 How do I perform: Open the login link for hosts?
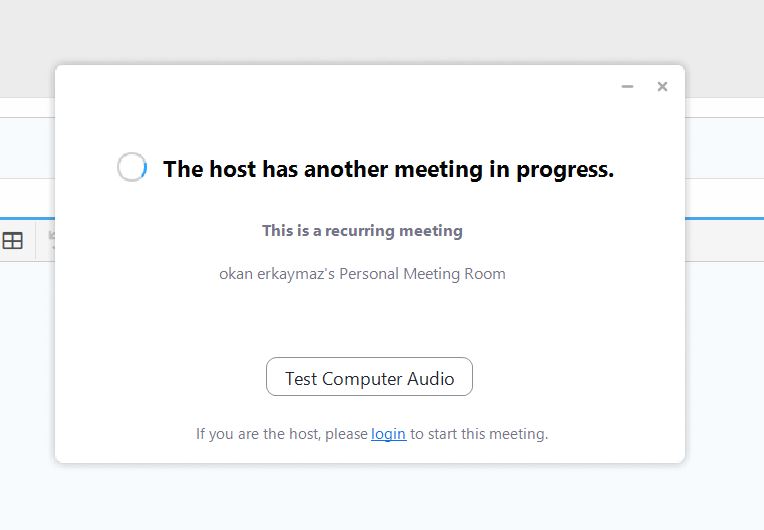coord(388,434)
